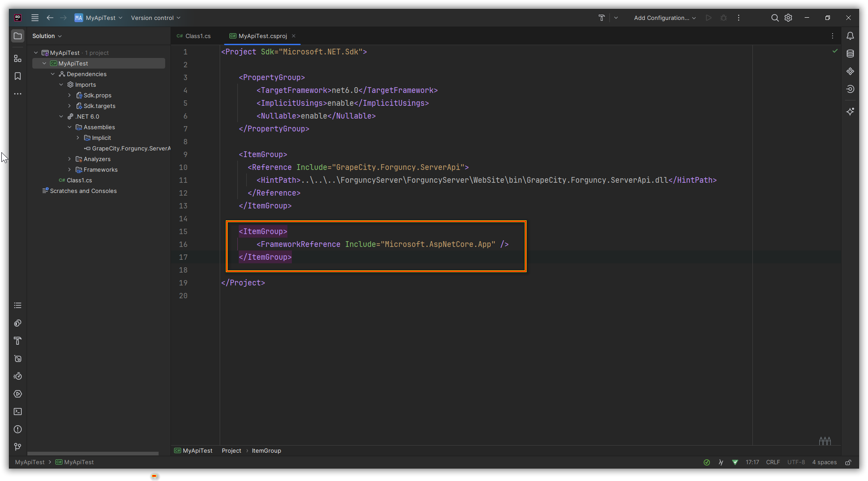Screen dimensions: 868x481
Task: Open the Notifications bell icon
Action: (850, 36)
